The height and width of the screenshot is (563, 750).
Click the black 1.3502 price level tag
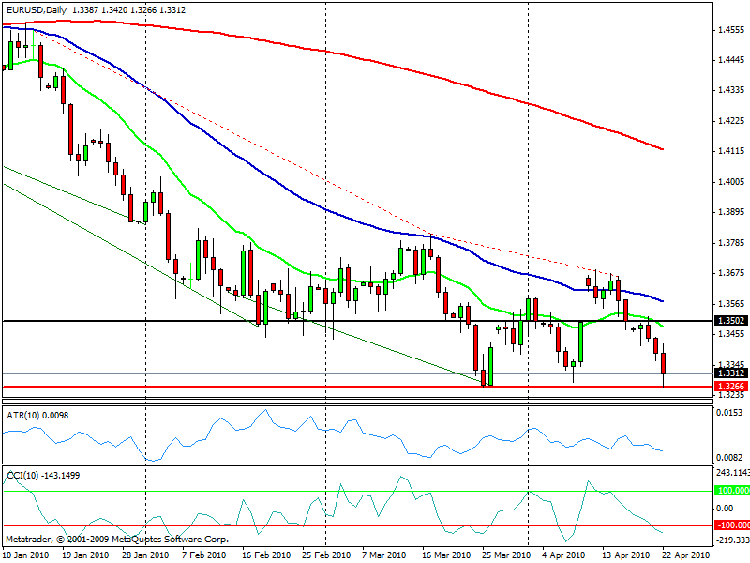(729, 320)
